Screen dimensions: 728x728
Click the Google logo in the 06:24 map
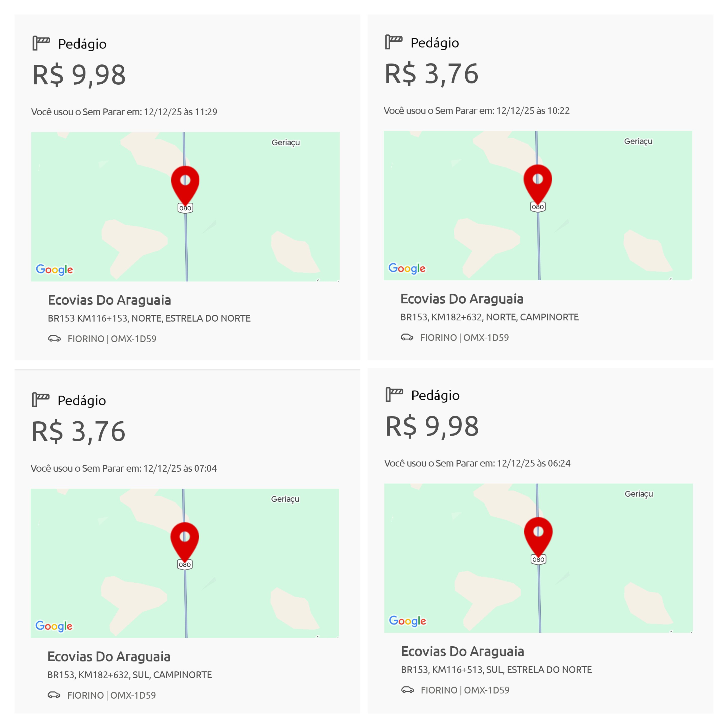[408, 621]
